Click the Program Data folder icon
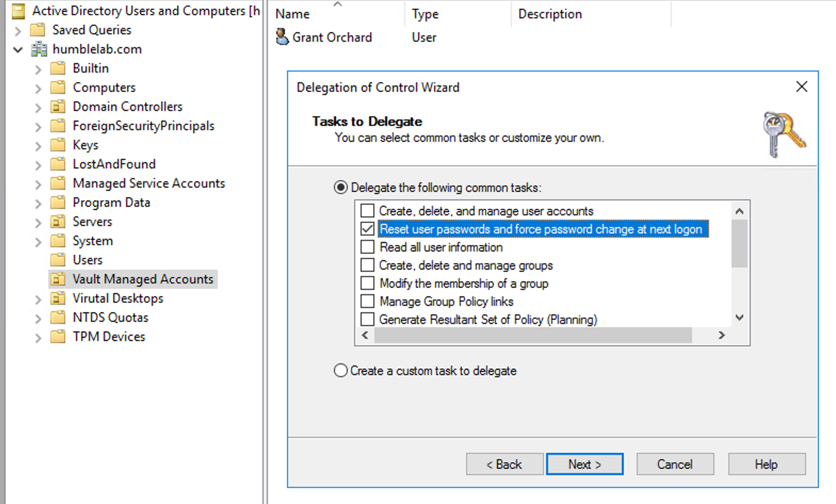The height and width of the screenshot is (504, 836). click(58, 202)
